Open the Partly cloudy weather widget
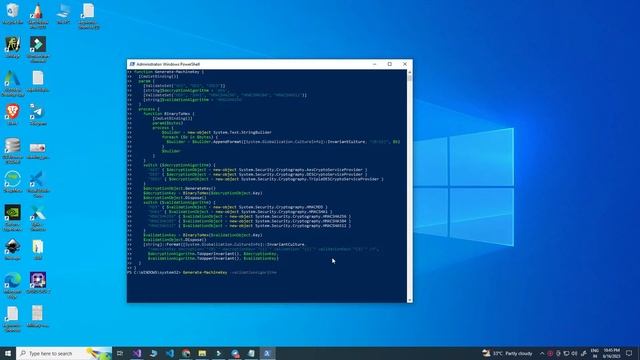640x360 pixels. pyautogui.click(x=507, y=353)
